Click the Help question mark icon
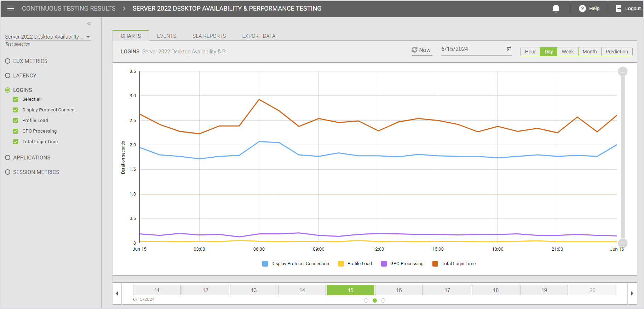Screen dimensions: 644x309 [x=582, y=8]
